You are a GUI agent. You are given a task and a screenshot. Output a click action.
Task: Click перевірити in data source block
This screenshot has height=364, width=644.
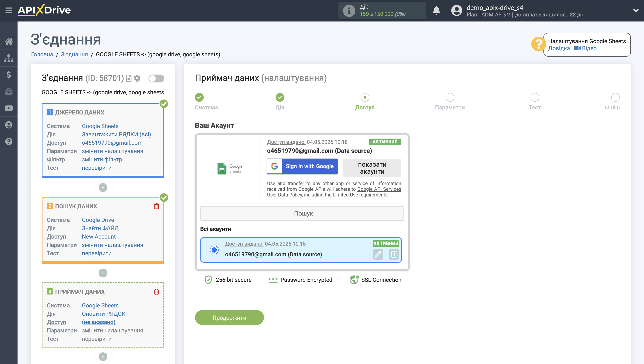[x=97, y=168]
